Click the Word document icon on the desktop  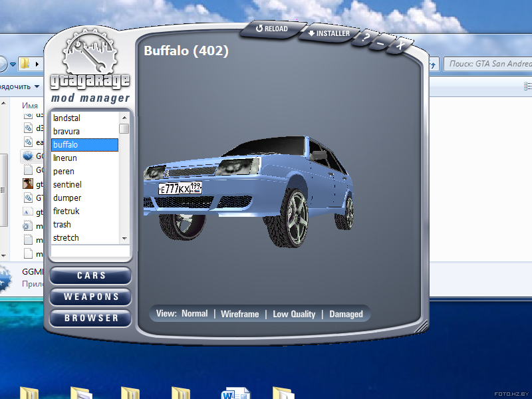pos(235,393)
